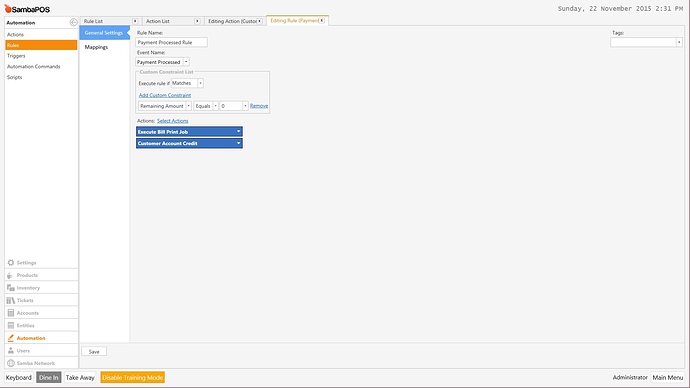Select Actions in Automation list
690x388 pixels.
pyautogui.click(x=41, y=34)
